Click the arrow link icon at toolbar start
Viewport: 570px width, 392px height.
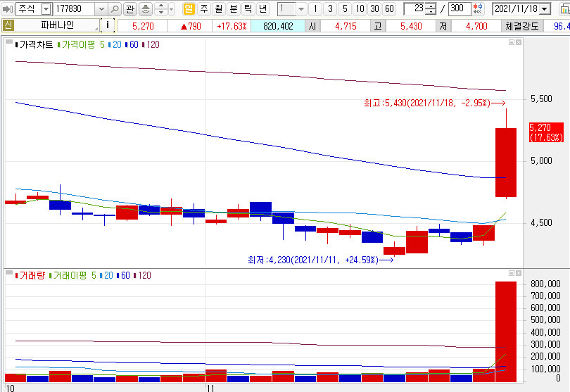(7, 8)
